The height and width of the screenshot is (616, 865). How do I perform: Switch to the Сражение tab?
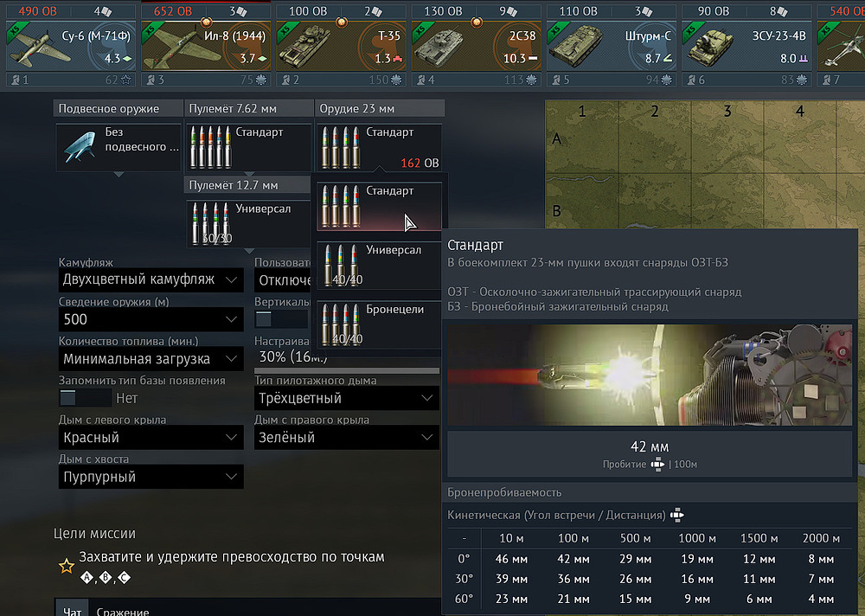point(123,612)
